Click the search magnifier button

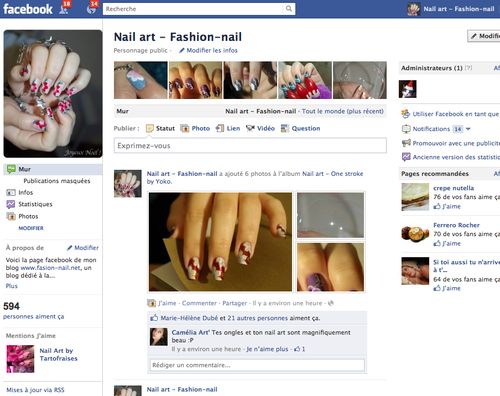tap(289, 9)
